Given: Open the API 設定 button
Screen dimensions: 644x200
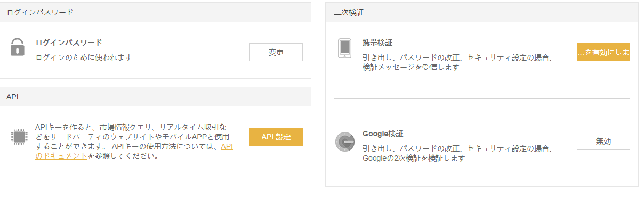Looking at the screenshot, I should (x=276, y=137).
